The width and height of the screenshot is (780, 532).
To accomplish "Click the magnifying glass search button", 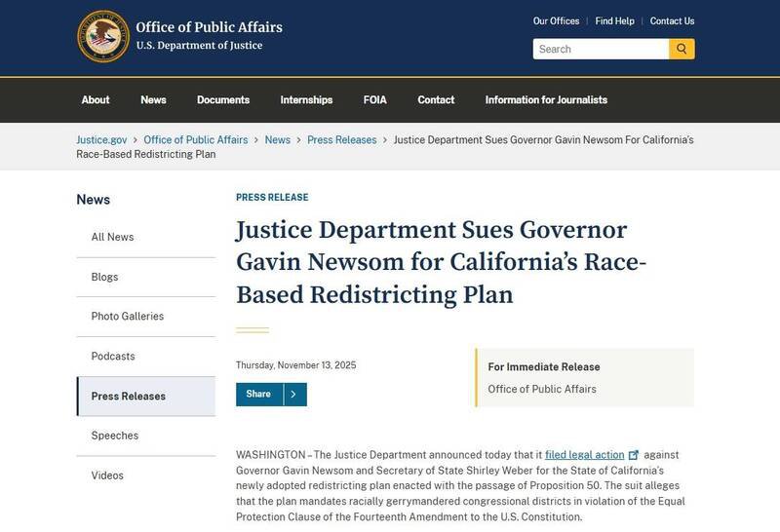I will [x=682, y=49].
